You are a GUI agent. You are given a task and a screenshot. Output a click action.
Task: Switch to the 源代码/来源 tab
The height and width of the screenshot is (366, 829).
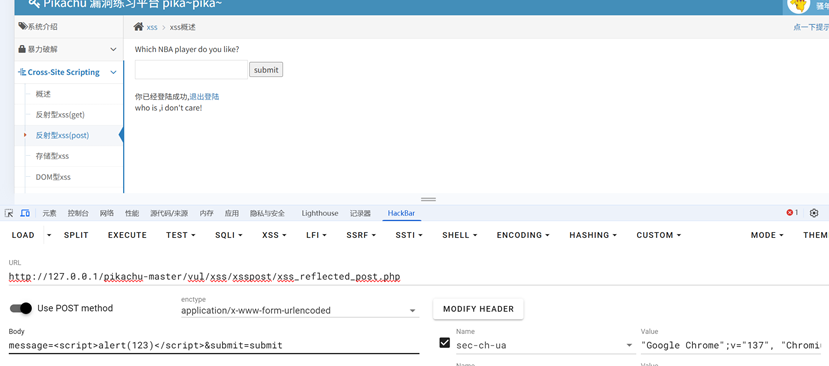tap(169, 213)
